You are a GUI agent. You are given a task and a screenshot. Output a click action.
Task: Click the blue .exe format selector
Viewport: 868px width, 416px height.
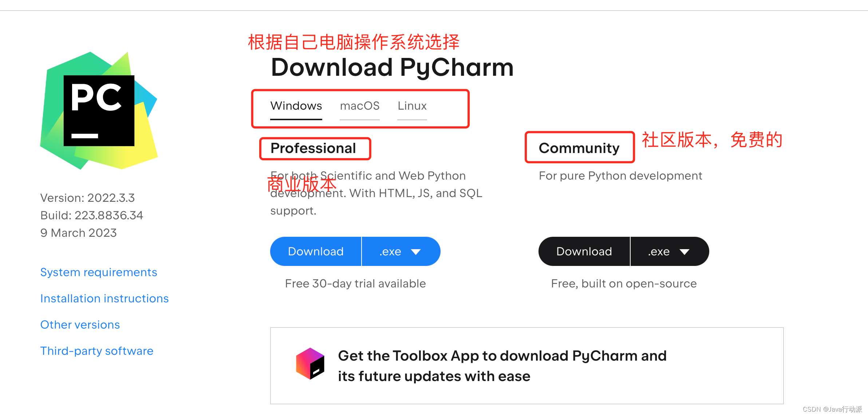pyautogui.click(x=401, y=251)
